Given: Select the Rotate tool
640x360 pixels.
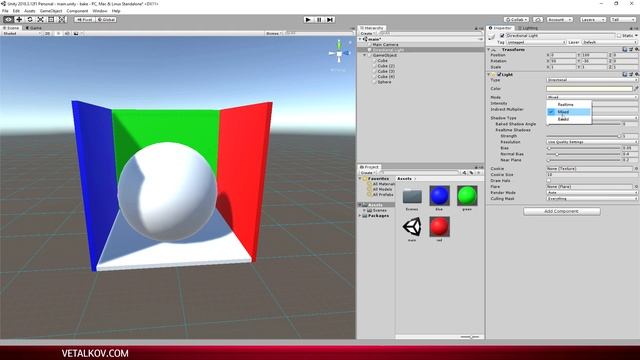Looking at the screenshot, I should click(30, 20).
